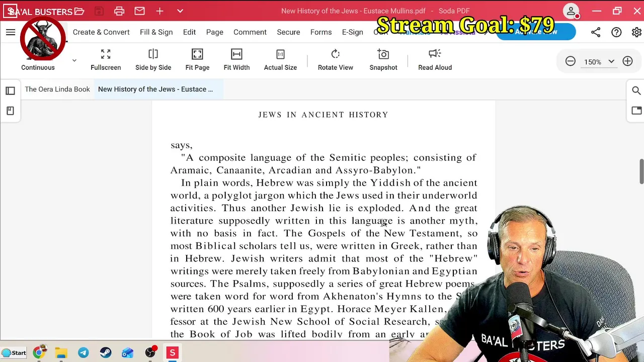Open the search magnifier icon
Screen dimensions: 644x362
pos(636,90)
